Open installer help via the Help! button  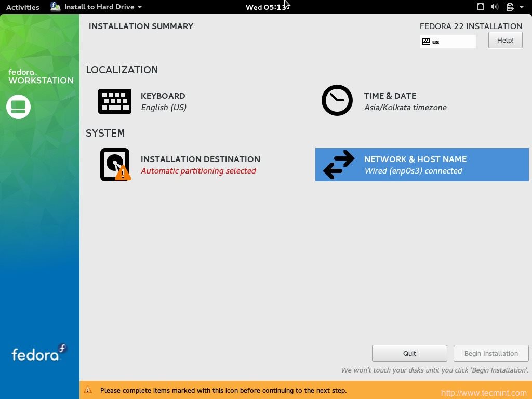coord(504,40)
